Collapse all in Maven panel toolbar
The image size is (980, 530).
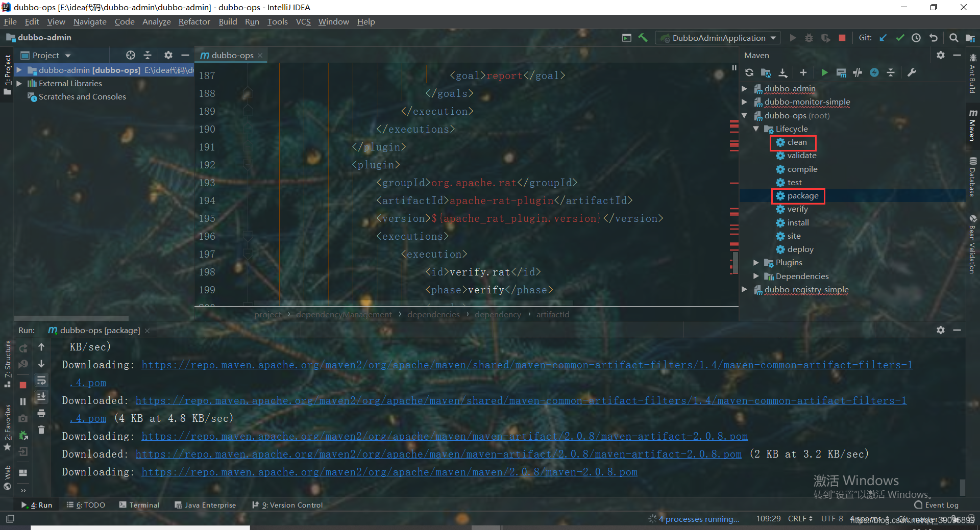point(891,72)
